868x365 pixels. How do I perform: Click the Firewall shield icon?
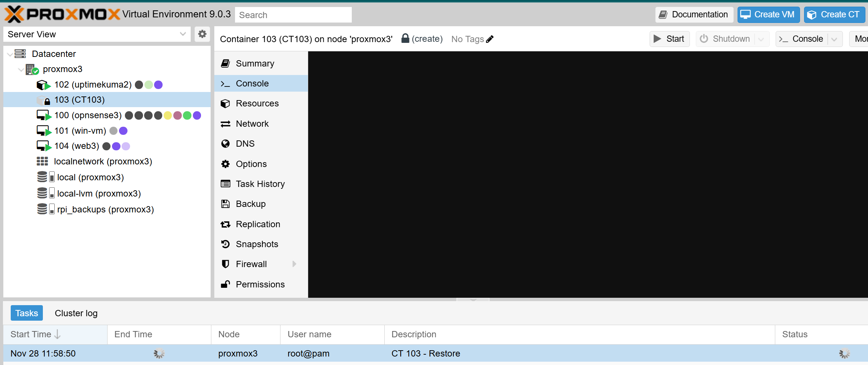click(x=225, y=264)
